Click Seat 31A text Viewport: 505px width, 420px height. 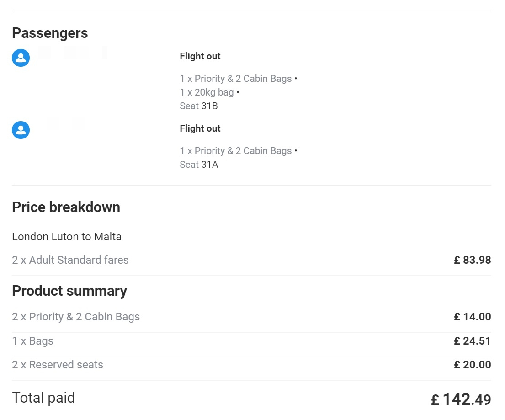(x=199, y=165)
